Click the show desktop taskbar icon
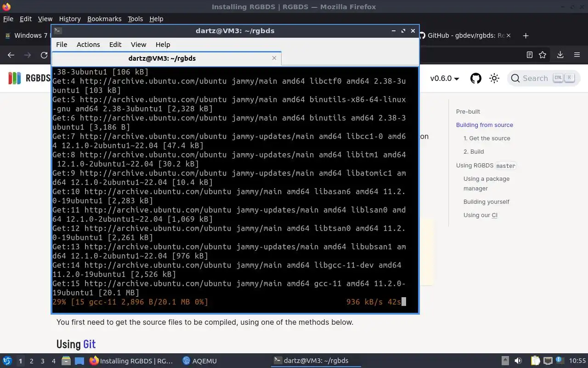588x368 pixels. pos(79,361)
